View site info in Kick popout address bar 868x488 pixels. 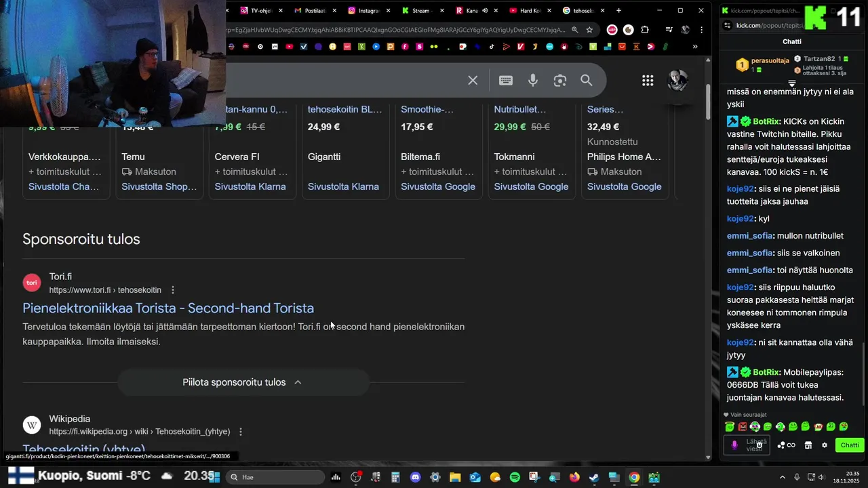pos(728,25)
